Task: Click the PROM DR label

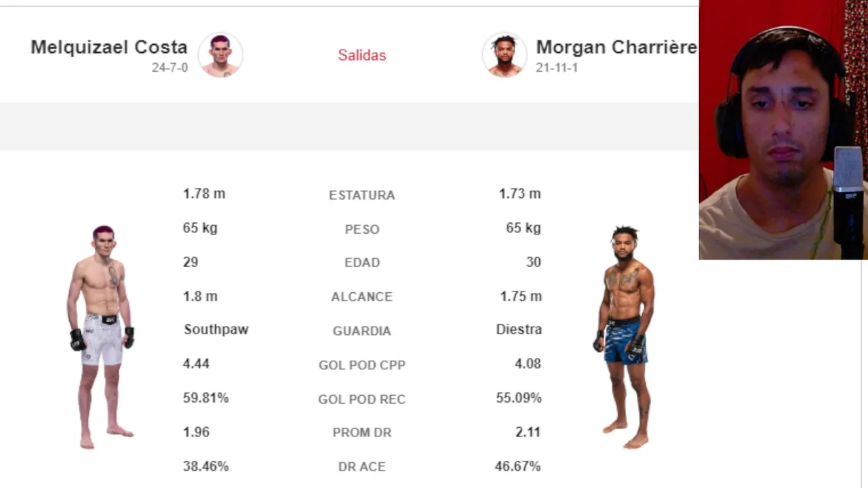Action: pos(362,432)
